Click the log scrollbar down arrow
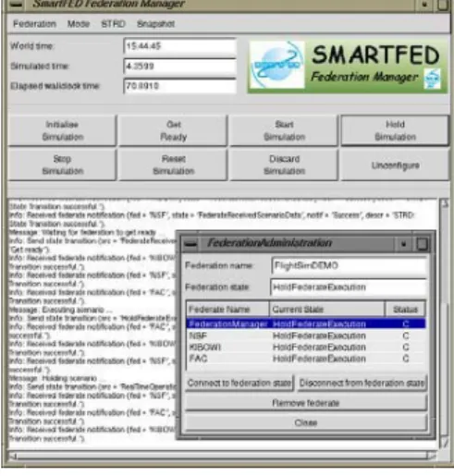The width and height of the screenshot is (454, 476). click(x=444, y=442)
